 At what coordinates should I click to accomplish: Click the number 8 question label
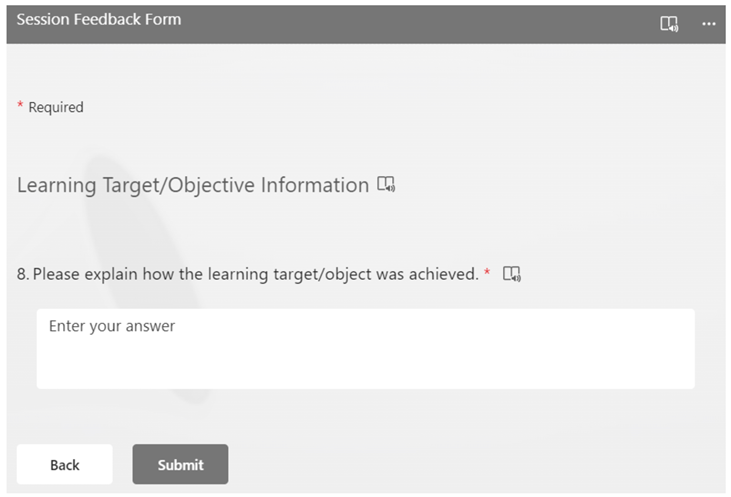point(23,273)
